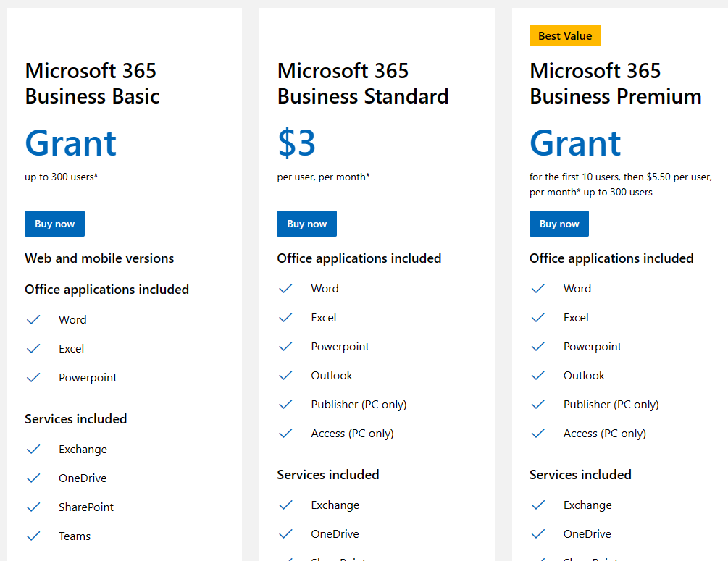Click the Powerpoint item in Business Basic
728x561 pixels.
pyautogui.click(x=88, y=377)
